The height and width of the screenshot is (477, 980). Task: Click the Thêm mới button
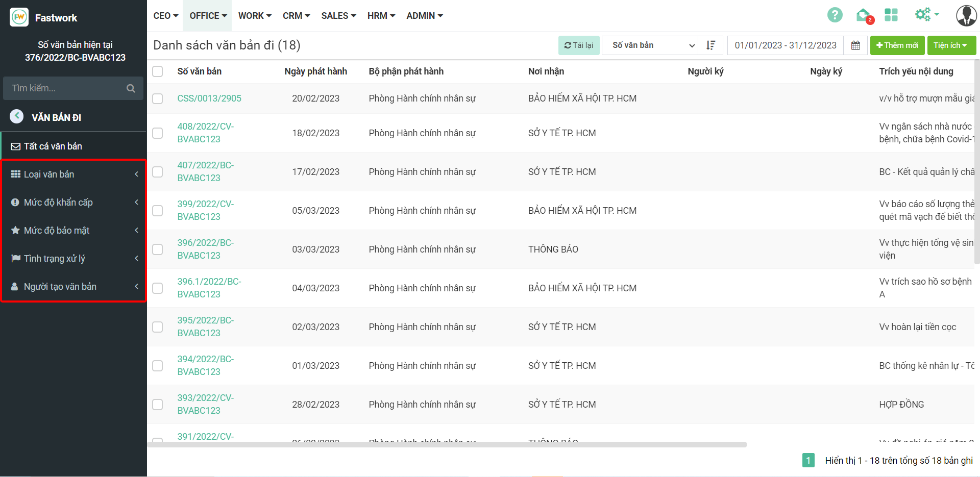[897, 45]
